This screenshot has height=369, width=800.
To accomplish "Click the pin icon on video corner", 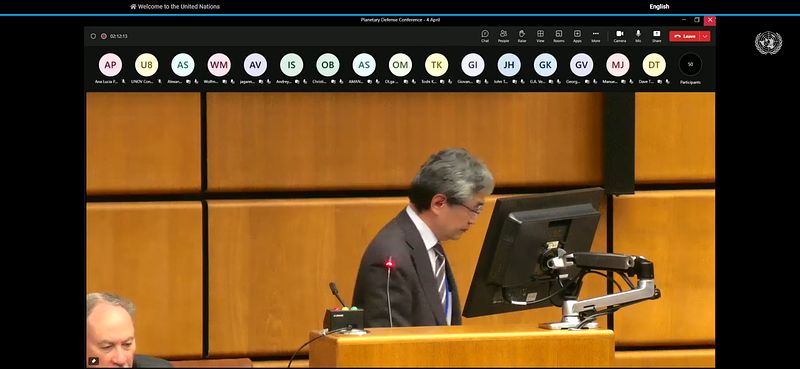I will click(93, 361).
